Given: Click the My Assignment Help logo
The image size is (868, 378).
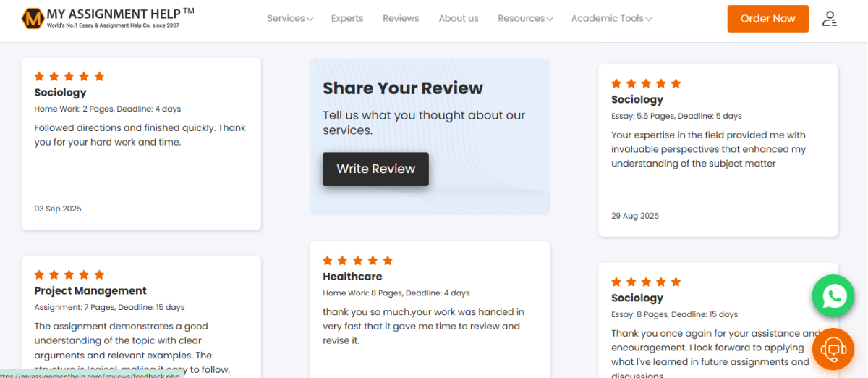Looking at the screenshot, I should coord(108,18).
